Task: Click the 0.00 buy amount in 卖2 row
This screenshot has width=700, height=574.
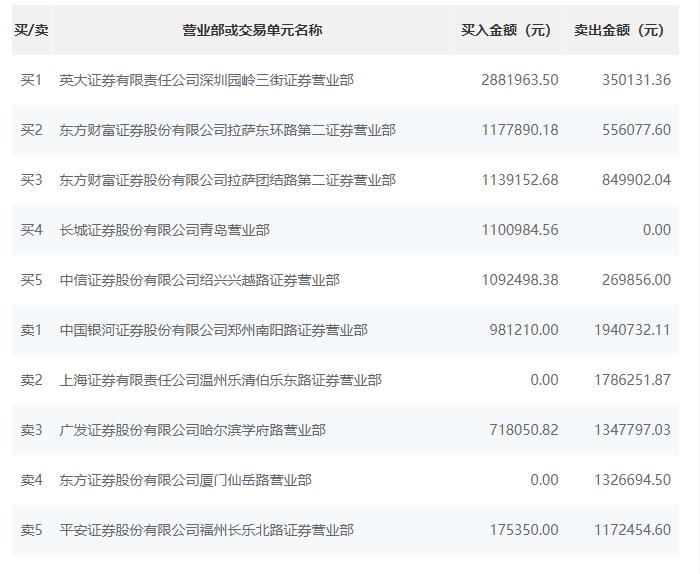Action: (544, 380)
